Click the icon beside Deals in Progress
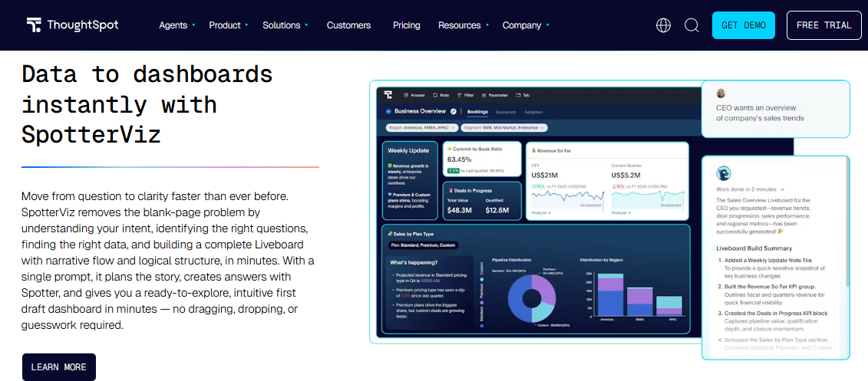868x381 pixels. pyautogui.click(x=450, y=190)
